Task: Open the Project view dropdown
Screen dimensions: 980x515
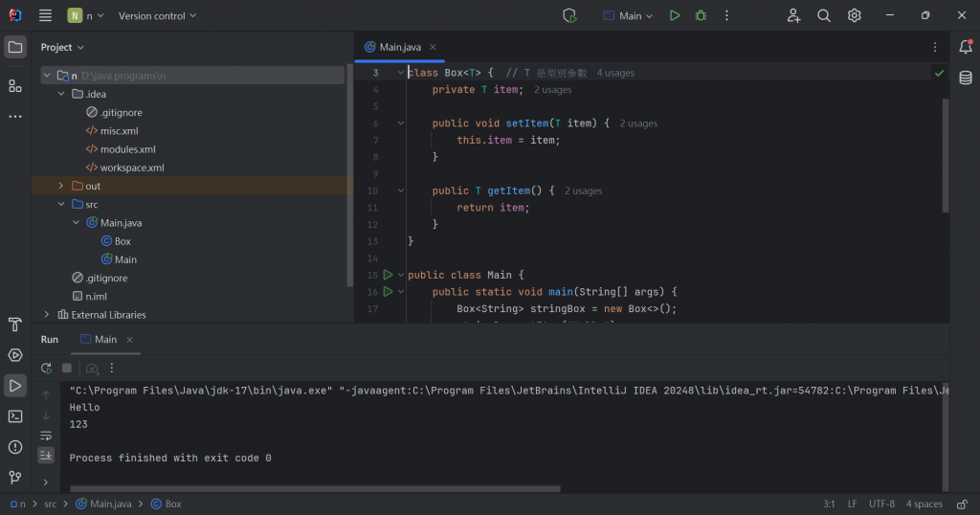Action: click(x=62, y=47)
